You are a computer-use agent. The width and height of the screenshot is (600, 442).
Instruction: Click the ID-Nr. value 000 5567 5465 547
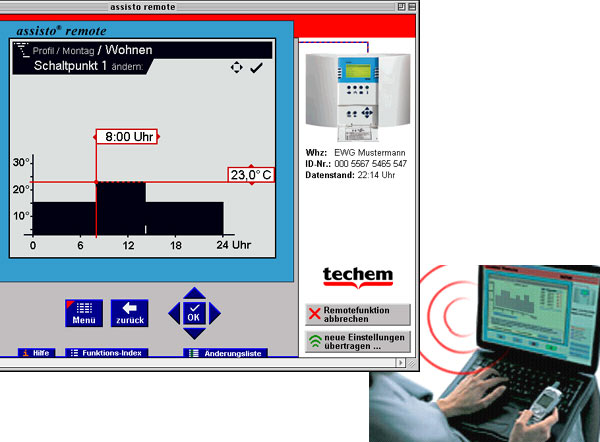coord(370,164)
